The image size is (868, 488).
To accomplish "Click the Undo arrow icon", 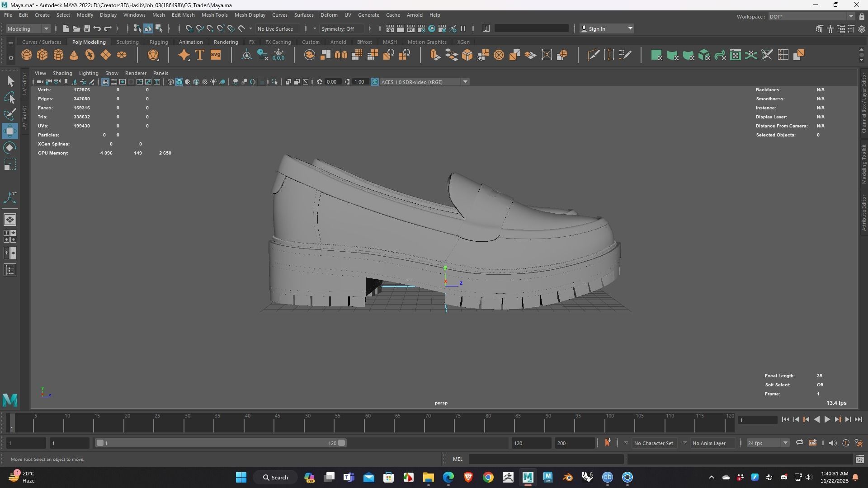I will (97, 28).
